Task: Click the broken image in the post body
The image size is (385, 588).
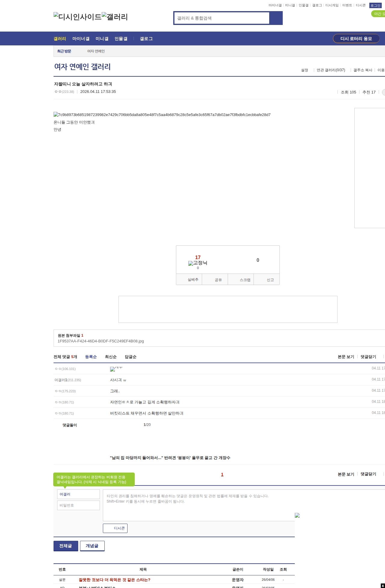Action: (162, 115)
